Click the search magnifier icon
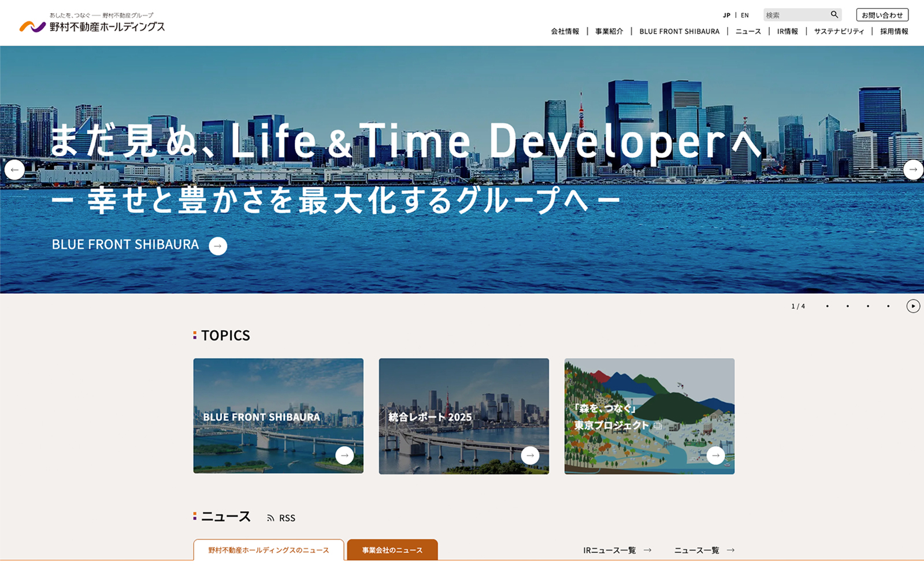The height and width of the screenshot is (577, 924). (x=834, y=14)
